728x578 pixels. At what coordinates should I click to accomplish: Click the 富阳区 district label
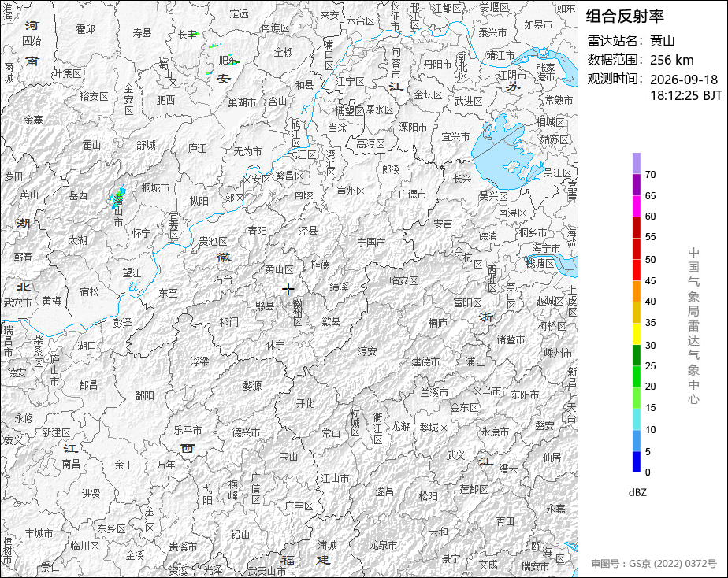pos(467,303)
